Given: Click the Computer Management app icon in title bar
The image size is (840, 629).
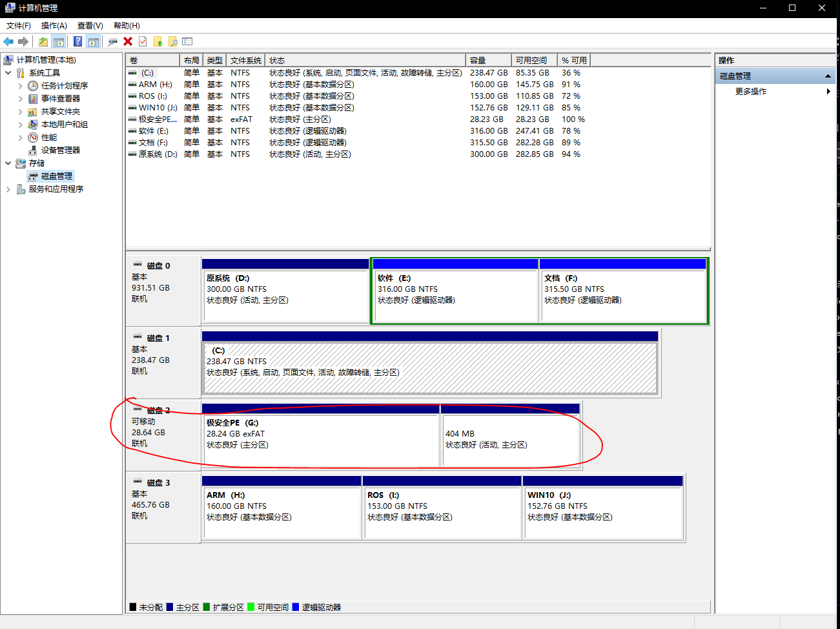Looking at the screenshot, I should pos(9,8).
